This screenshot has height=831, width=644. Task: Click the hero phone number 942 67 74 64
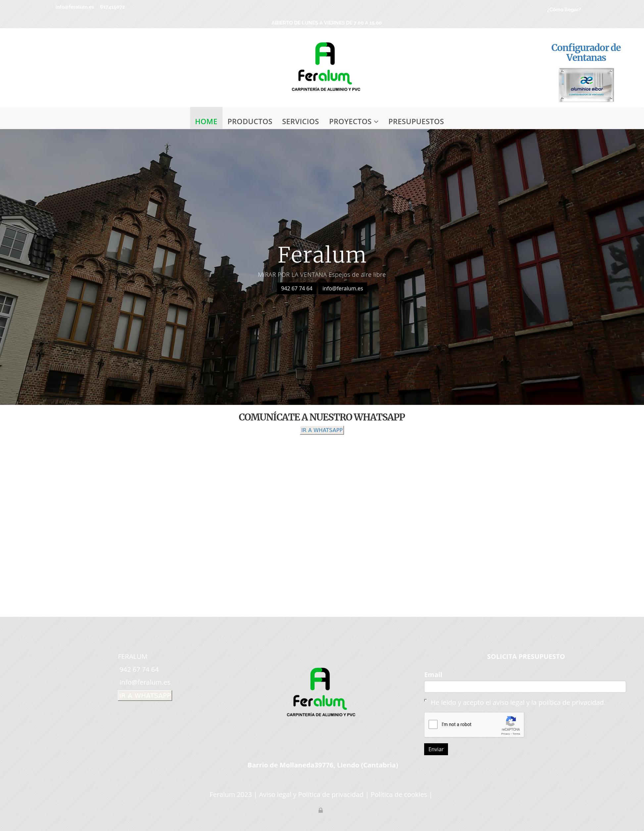(x=296, y=288)
